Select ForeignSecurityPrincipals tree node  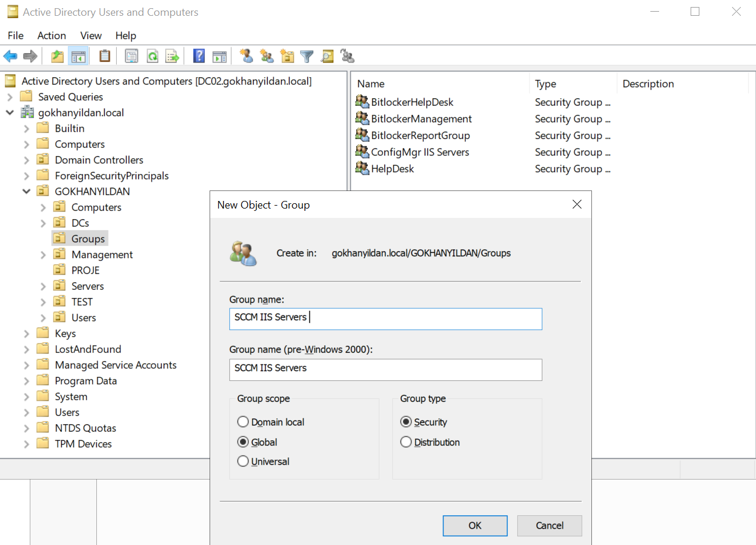tap(112, 175)
